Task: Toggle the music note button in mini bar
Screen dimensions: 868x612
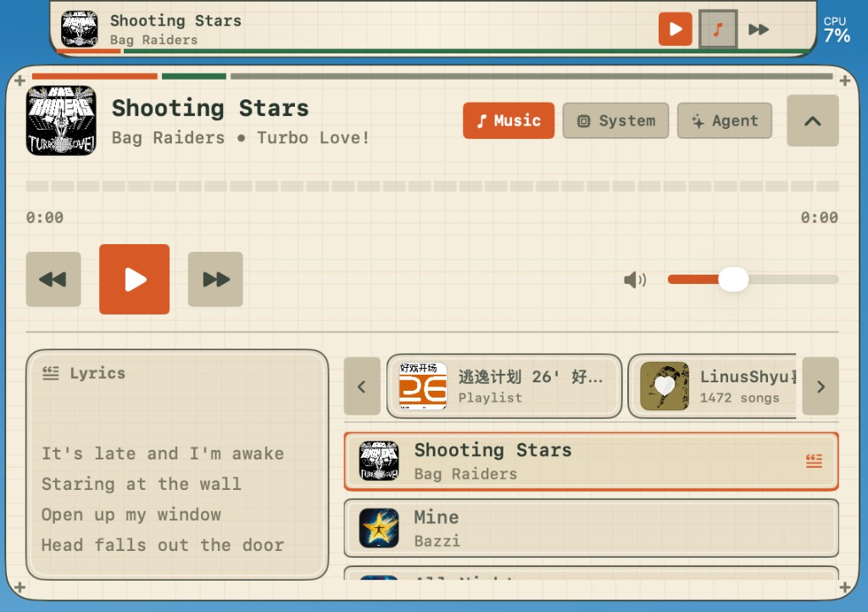Action: pos(717,29)
